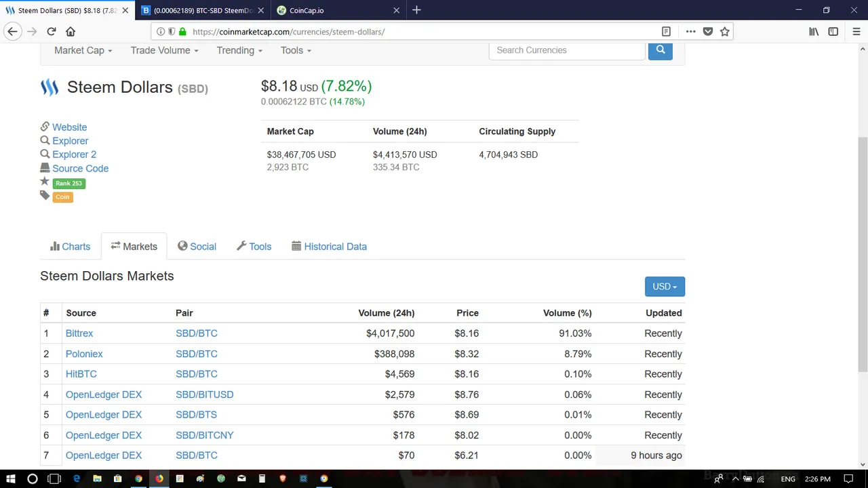Image resolution: width=868 pixels, height=488 pixels.
Task: Open the Bittrex exchange link
Action: click(x=79, y=333)
